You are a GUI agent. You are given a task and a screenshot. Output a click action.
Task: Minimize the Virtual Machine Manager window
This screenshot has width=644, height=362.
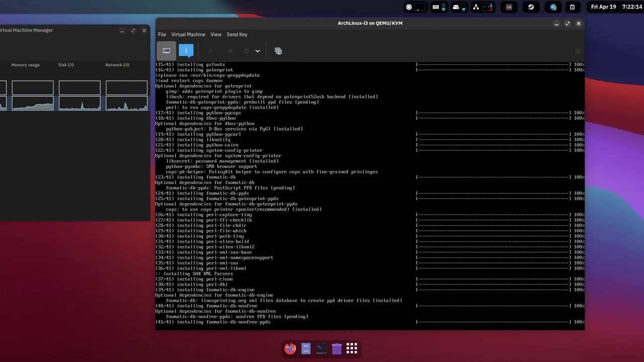pyautogui.click(x=122, y=31)
